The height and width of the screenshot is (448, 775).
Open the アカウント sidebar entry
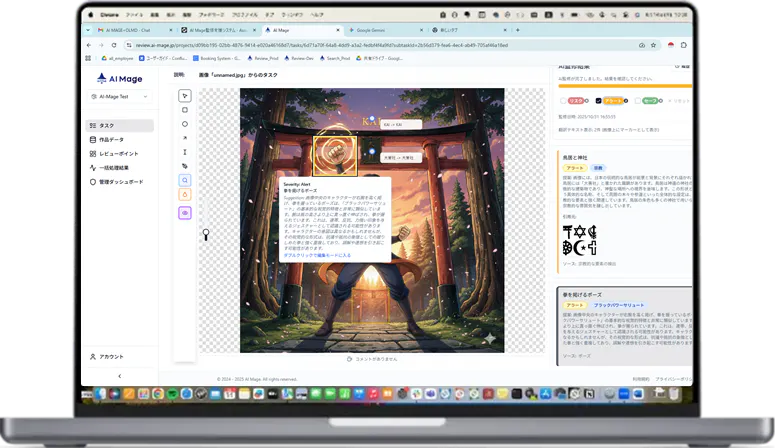(120, 357)
